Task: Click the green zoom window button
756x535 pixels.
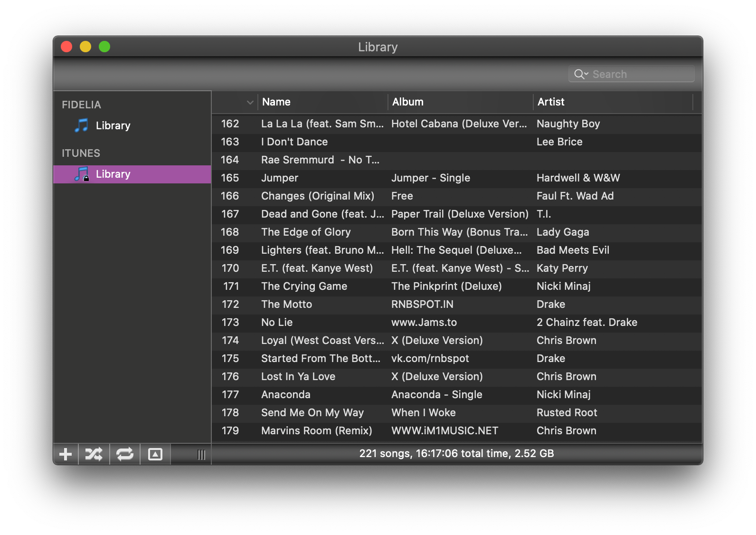Action: 104,47
